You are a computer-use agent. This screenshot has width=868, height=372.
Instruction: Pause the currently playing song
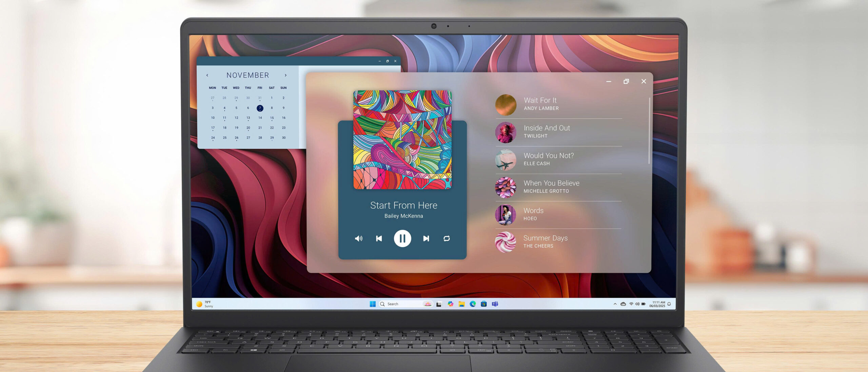pos(402,238)
